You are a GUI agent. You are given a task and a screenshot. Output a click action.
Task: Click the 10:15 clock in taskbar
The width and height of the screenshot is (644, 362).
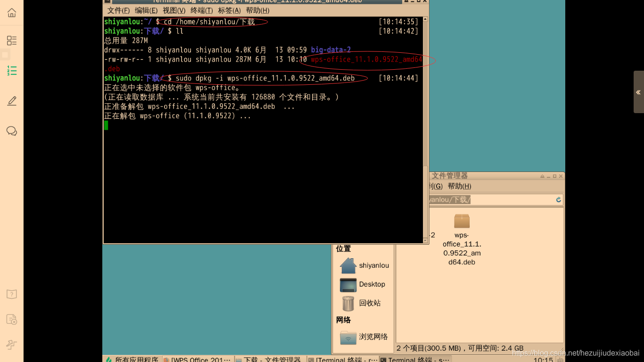[x=543, y=360]
